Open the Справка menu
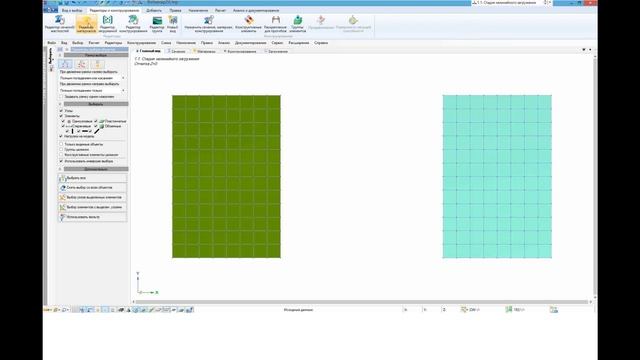The image size is (640, 360). tap(321, 42)
